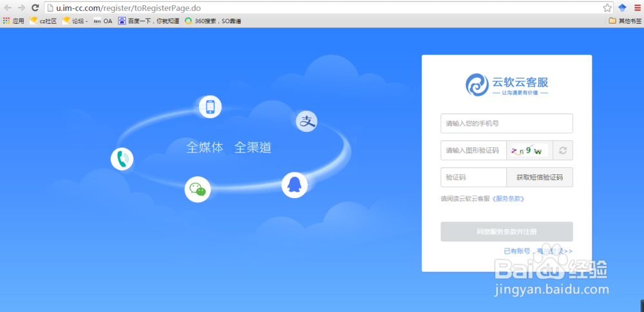Reload the page with refresh icon
This screenshot has width=644, height=312.
pos(35,8)
